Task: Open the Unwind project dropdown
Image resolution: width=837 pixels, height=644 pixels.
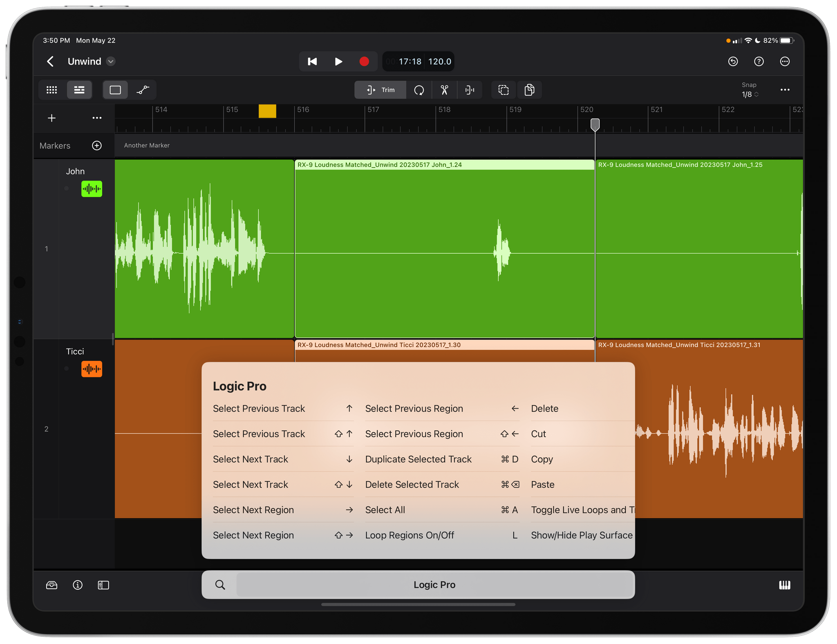Action: coord(111,61)
